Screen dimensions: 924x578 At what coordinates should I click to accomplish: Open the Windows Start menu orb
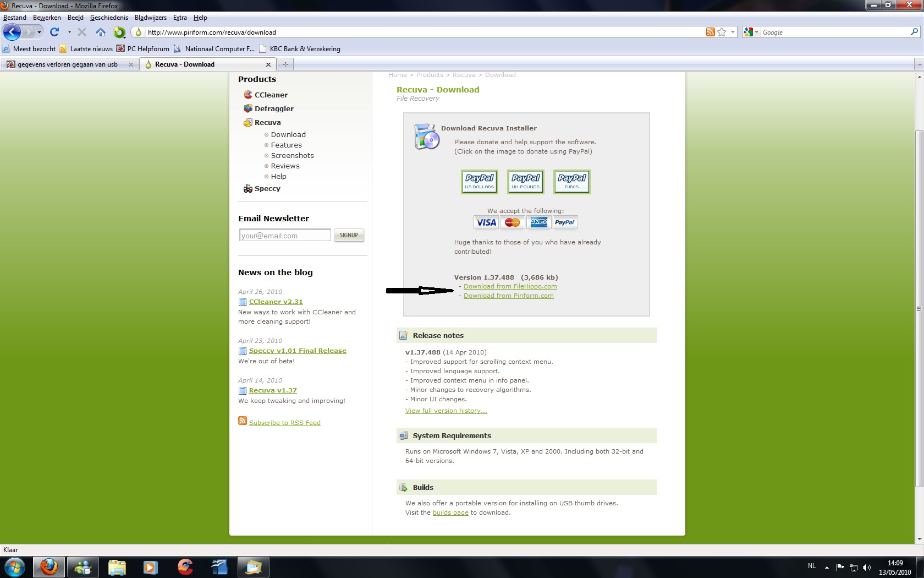(15, 567)
